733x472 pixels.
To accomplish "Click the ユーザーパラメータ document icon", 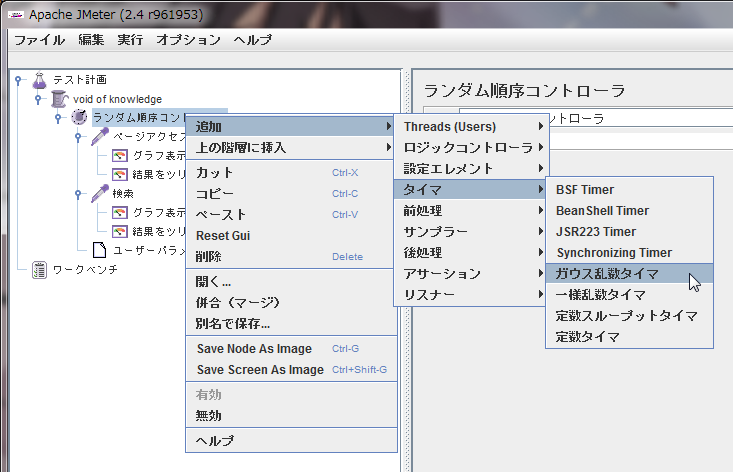I will tap(99, 250).
